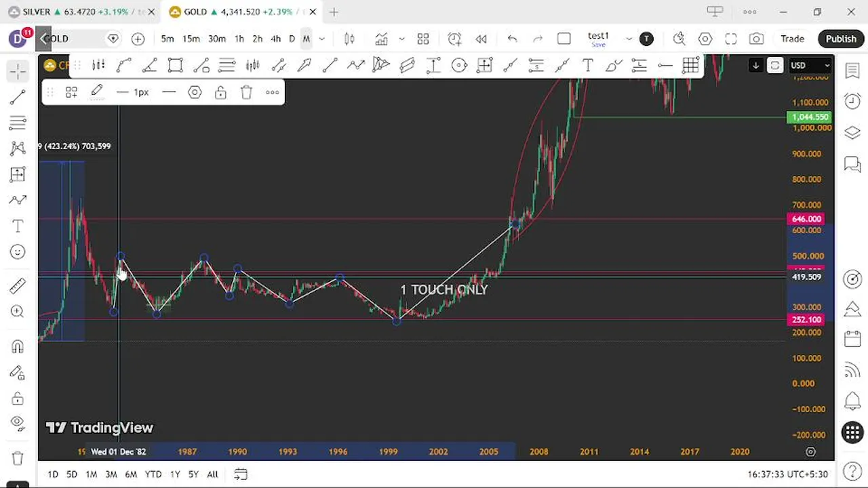Toggle lock on the selected drawing
The width and height of the screenshot is (868, 488).
(220, 92)
